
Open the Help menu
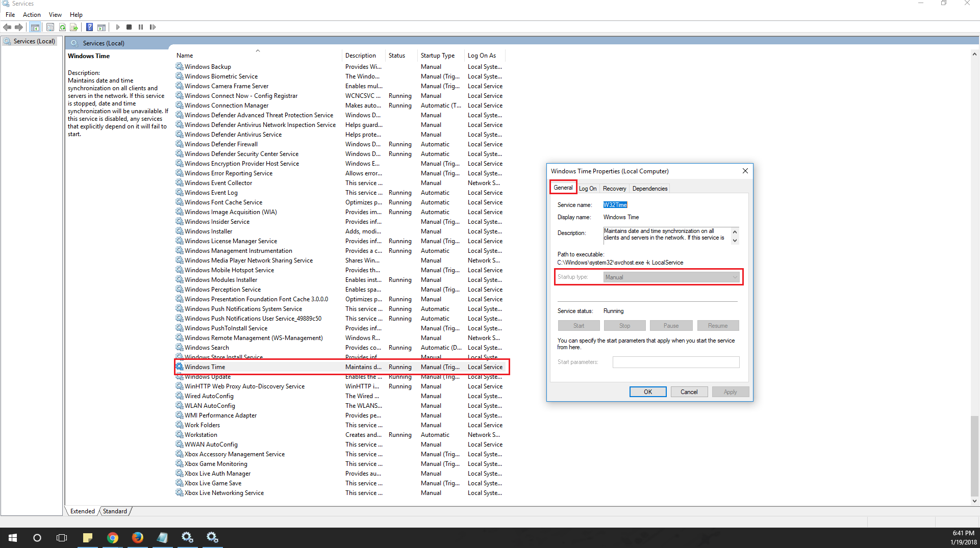tap(76, 15)
